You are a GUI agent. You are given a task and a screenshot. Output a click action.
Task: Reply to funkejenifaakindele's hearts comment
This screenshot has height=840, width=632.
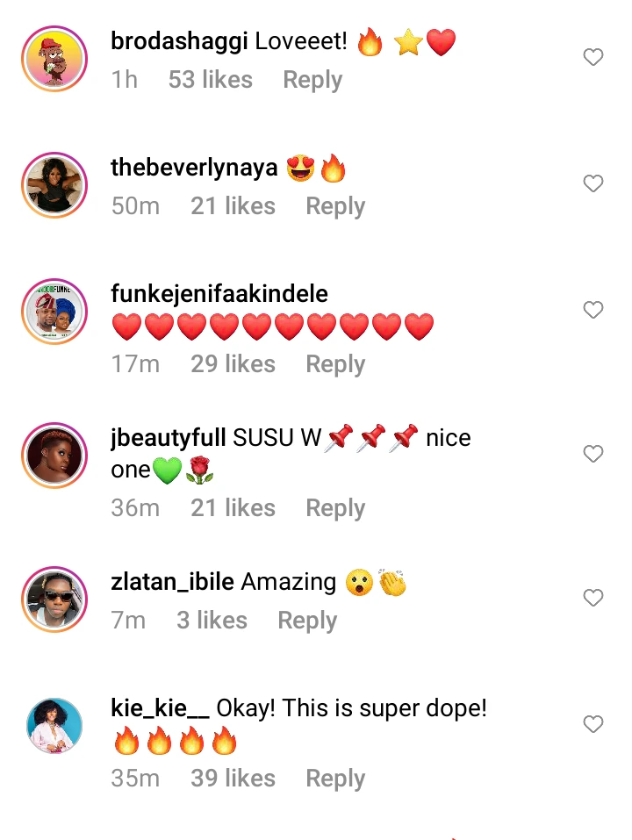click(335, 364)
